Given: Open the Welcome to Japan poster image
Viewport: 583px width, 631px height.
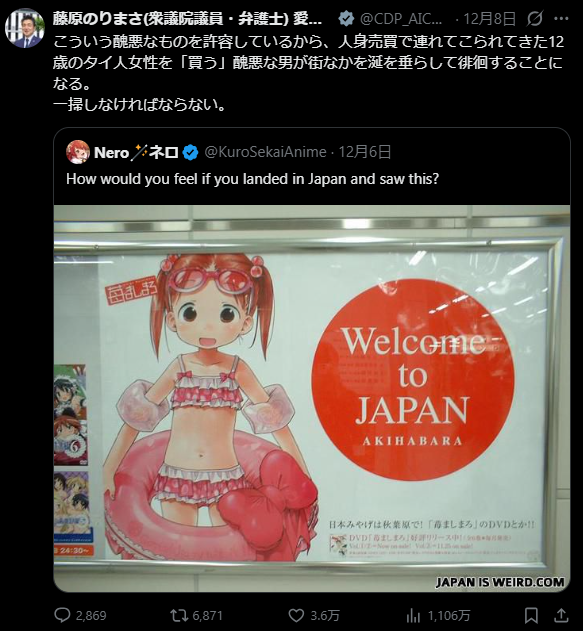Looking at the screenshot, I should point(312,398).
